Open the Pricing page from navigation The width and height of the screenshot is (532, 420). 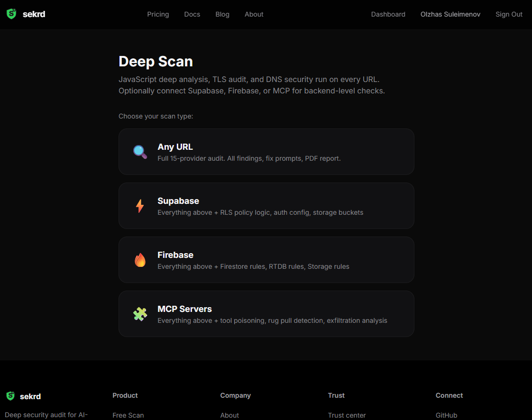click(158, 14)
